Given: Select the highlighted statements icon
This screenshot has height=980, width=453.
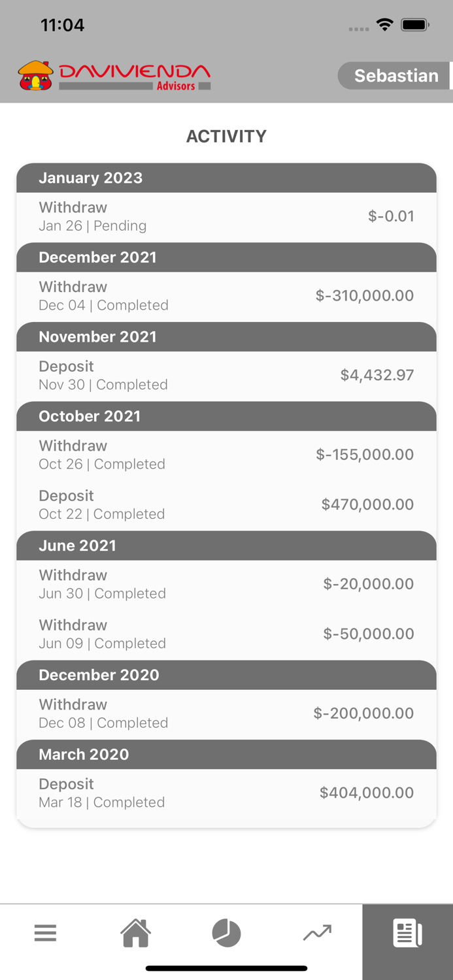Looking at the screenshot, I should tap(407, 933).
